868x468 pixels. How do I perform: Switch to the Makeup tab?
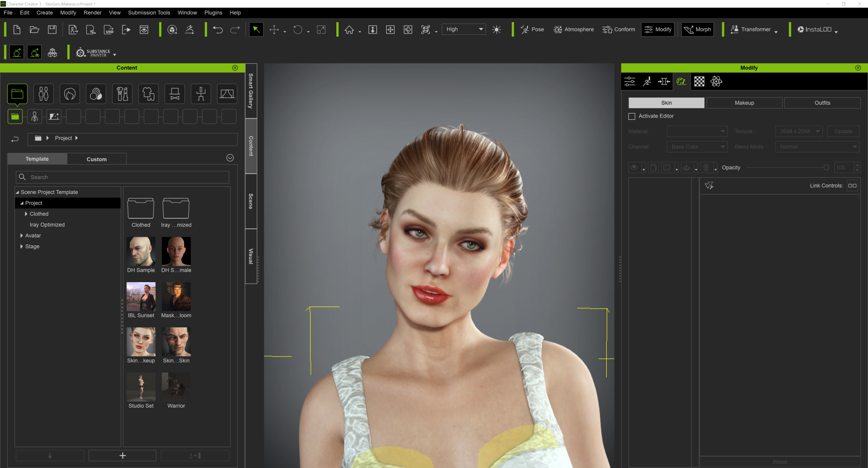(744, 103)
